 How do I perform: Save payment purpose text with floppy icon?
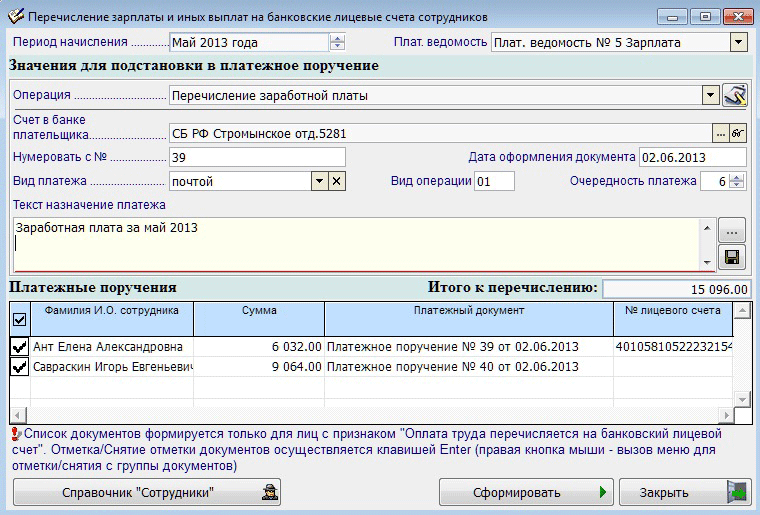point(732,257)
